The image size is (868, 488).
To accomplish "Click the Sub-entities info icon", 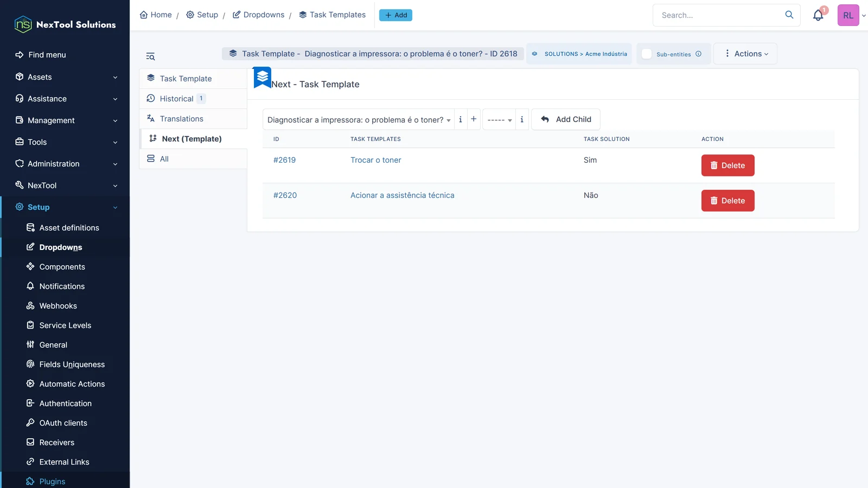I will (699, 54).
